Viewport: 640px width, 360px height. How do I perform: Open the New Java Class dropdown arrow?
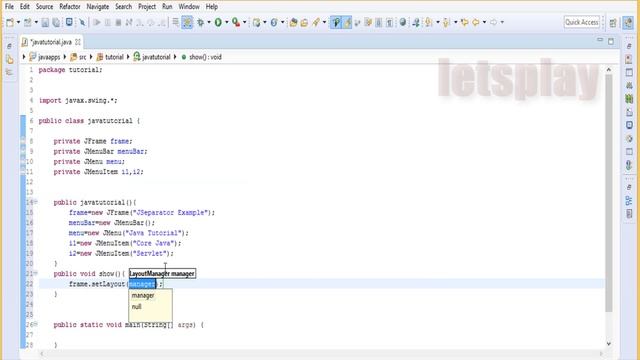pyautogui.click(x=282, y=22)
